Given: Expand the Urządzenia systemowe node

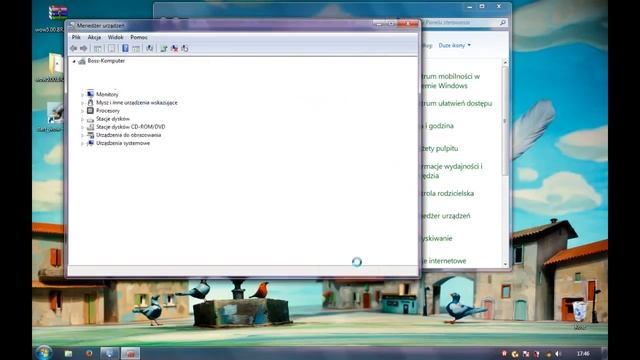Looking at the screenshot, I should tap(82, 144).
